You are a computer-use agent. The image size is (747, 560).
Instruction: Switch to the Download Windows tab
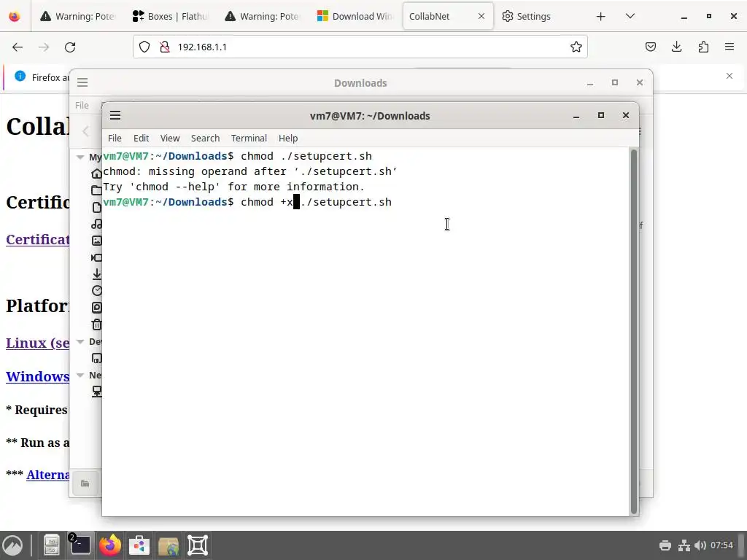point(355,16)
